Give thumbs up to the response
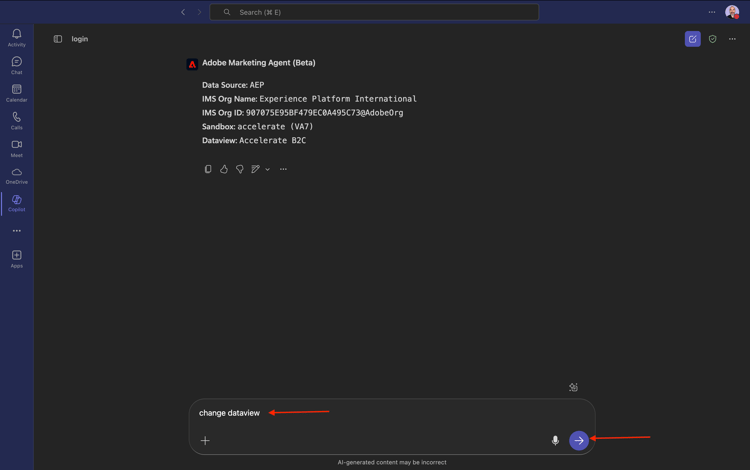Image resolution: width=750 pixels, height=470 pixels. tap(224, 169)
